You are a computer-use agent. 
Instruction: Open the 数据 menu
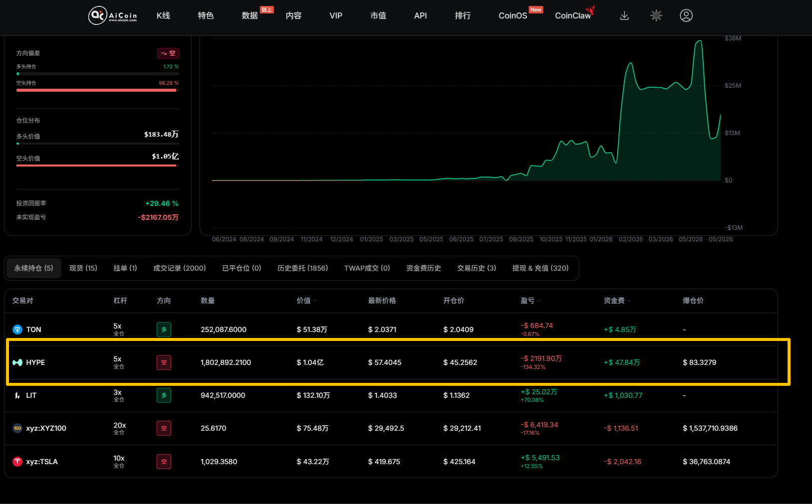point(250,15)
